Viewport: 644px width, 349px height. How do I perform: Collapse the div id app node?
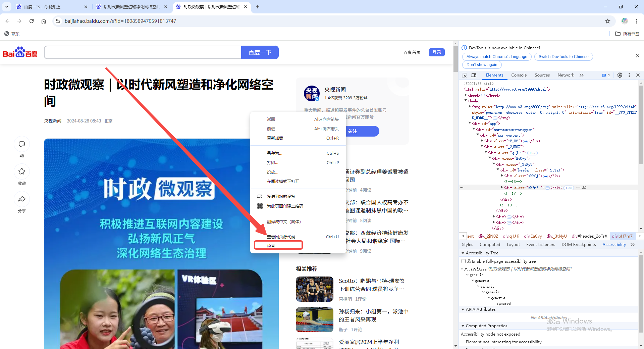(x=470, y=123)
